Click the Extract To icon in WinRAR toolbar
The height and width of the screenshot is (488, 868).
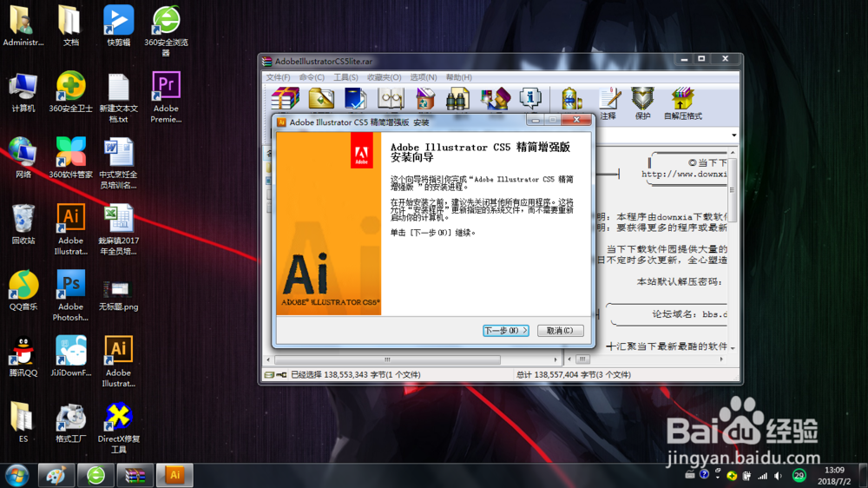pyautogui.click(x=321, y=99)
